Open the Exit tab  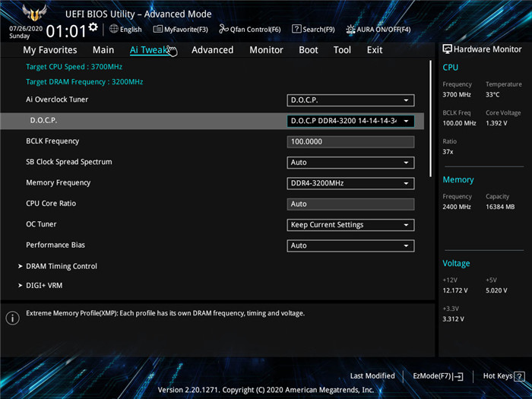tap(375, 50)
